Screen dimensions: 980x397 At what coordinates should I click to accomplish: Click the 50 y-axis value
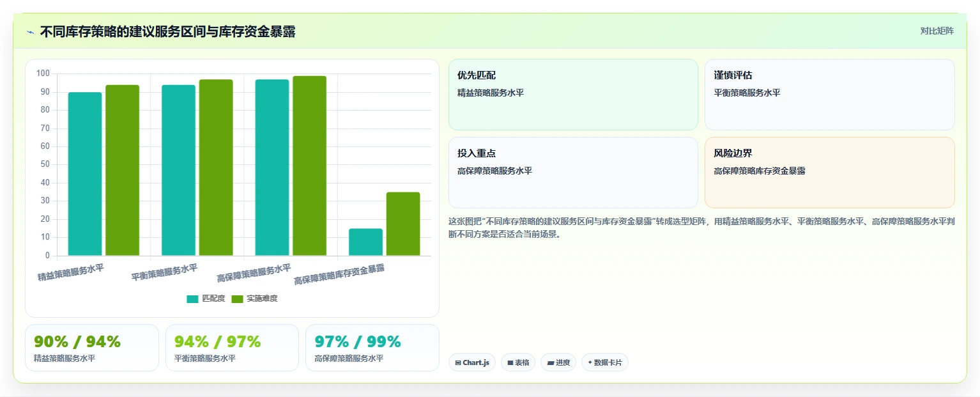pos(45,164)
